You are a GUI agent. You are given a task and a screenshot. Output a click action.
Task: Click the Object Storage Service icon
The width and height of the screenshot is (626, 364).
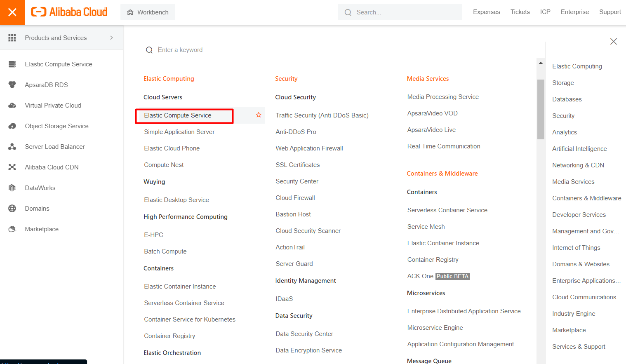[12, 126]
